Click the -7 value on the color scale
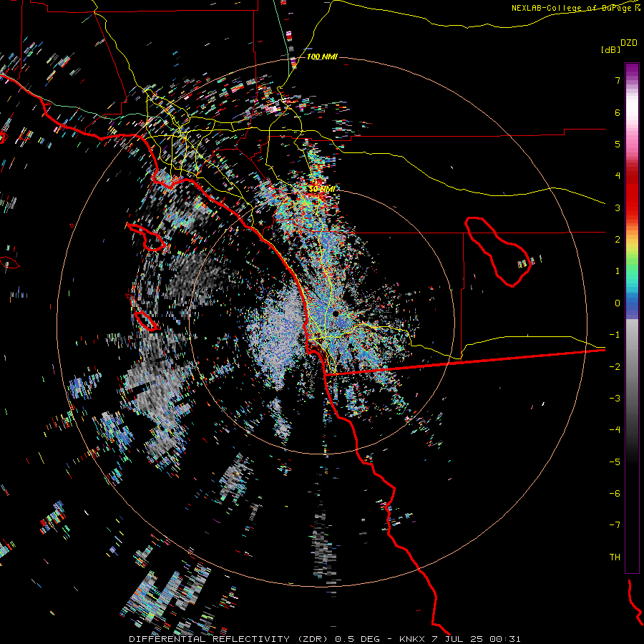 (x=615, y=525)
